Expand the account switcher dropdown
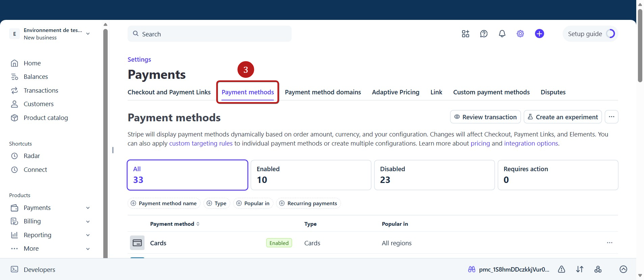This screenshot has height=280, width=644. 88,34
